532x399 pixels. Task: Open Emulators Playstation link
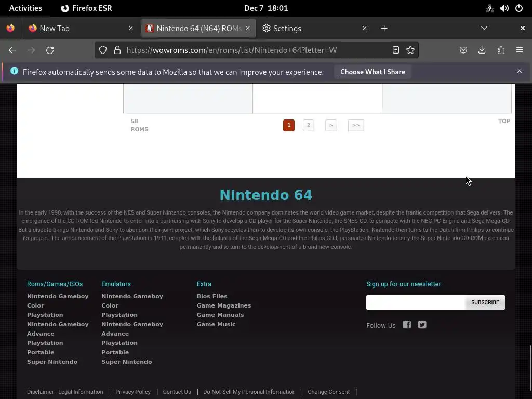[119, 315]
